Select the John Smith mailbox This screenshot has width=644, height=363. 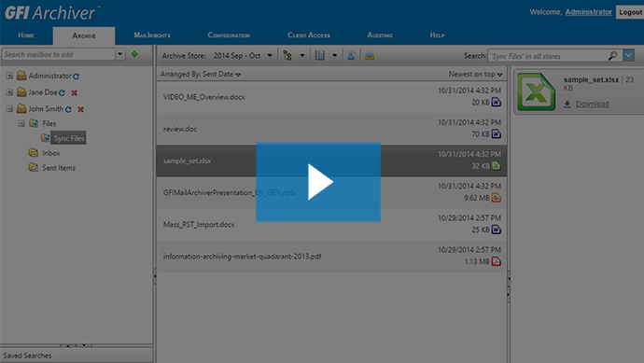46,109
